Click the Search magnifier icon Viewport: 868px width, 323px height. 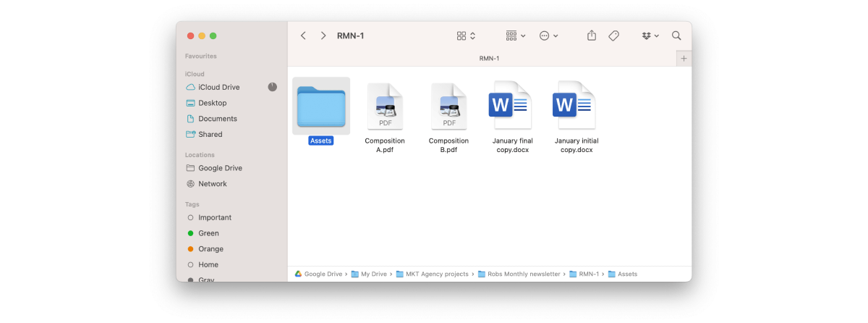click(676, 35)
